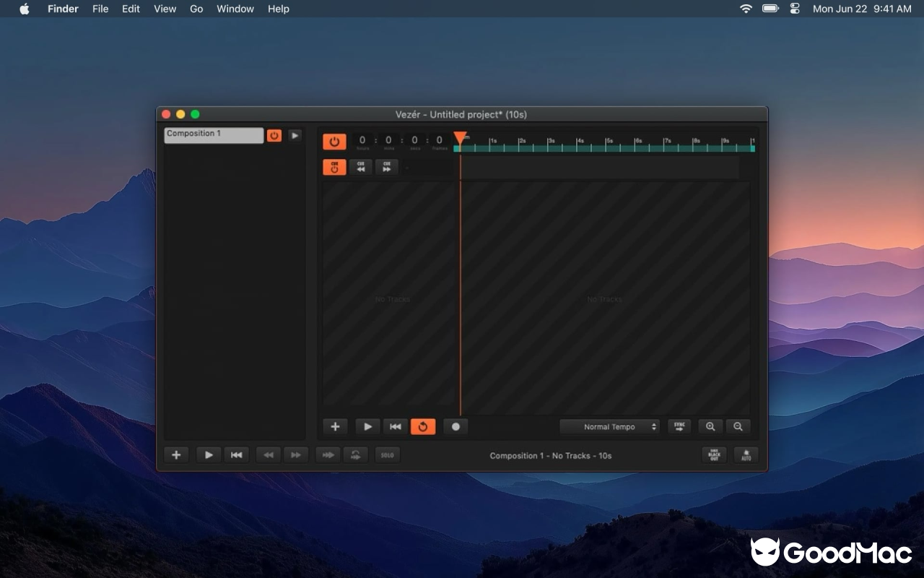Add a new composition with the bottom-bar plus

(176, 454)
